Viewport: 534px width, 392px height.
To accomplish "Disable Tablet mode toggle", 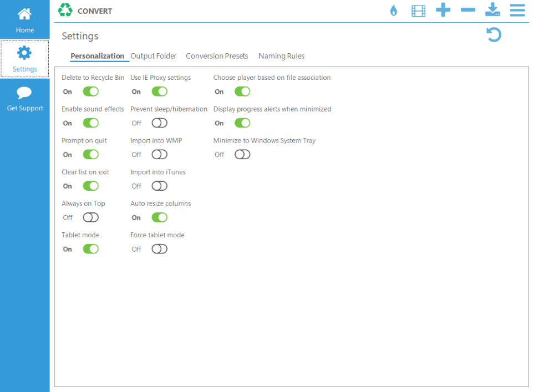I will pyautogui.click(x=91, y=249).
